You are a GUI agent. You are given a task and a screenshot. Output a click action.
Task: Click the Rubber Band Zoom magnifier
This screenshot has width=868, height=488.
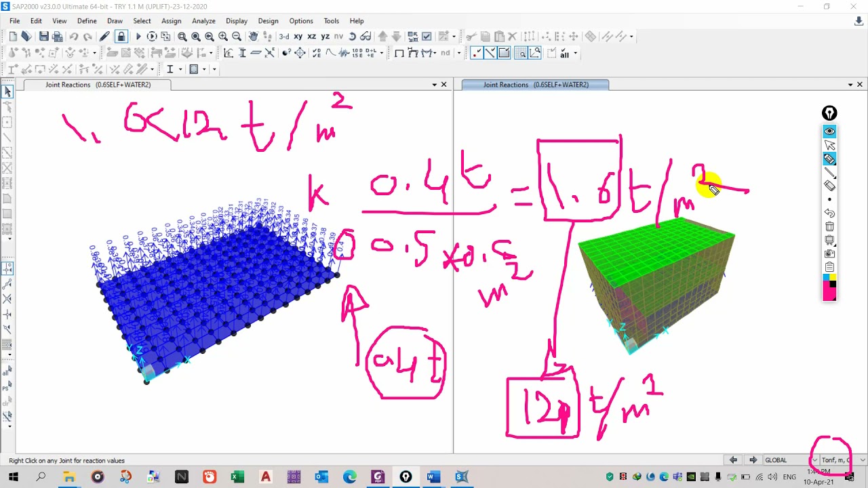[x=182, y=36]
